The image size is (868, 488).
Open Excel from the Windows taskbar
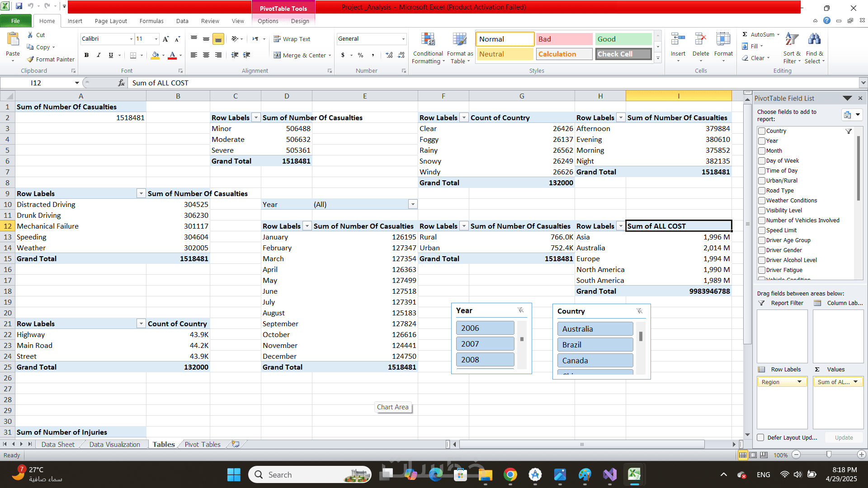click(634, 474)
